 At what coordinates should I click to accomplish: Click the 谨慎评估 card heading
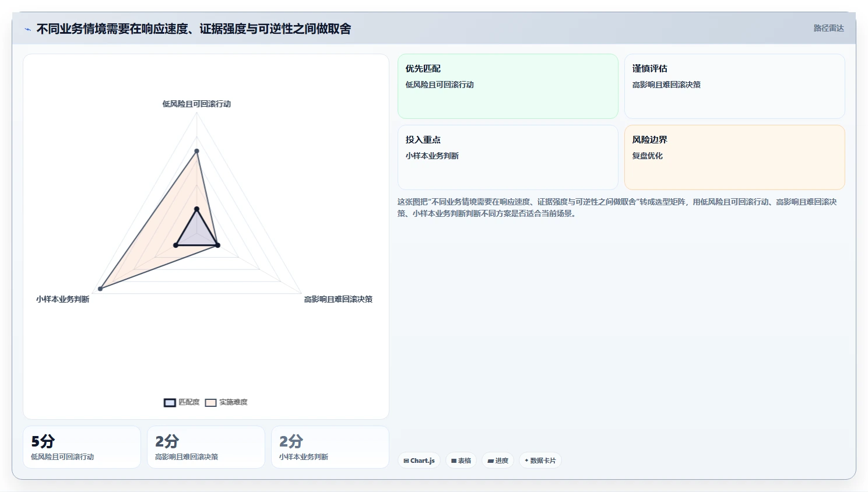coord(650,69)
